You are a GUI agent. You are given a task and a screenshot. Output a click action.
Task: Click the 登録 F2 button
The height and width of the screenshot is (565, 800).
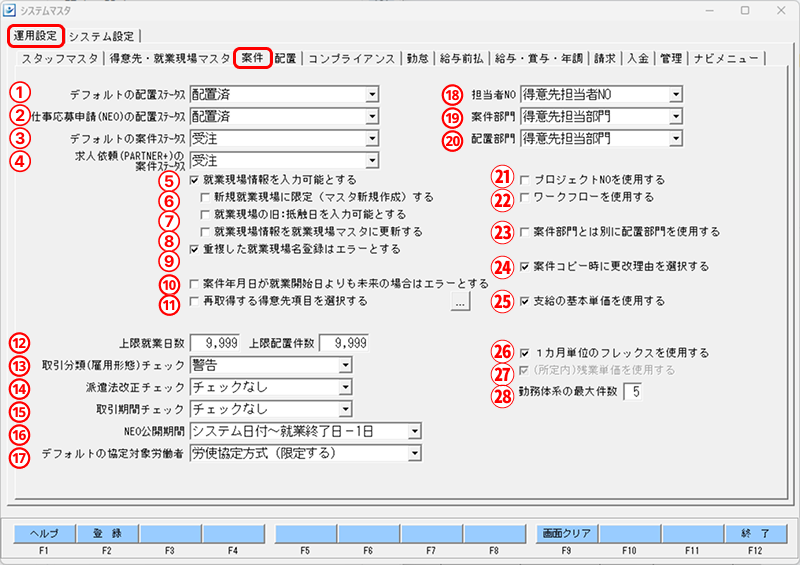(x=107, y=533)
